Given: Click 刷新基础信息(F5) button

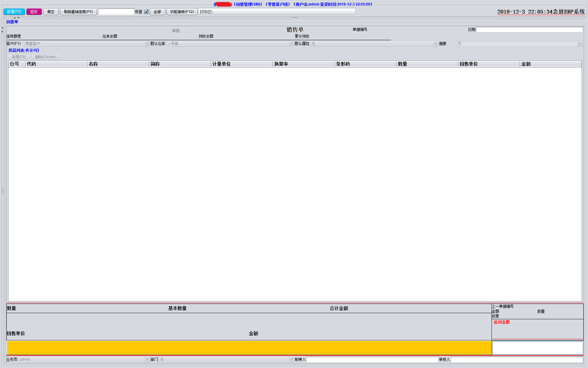Looking at the screenshot, I should pos(78,12).
